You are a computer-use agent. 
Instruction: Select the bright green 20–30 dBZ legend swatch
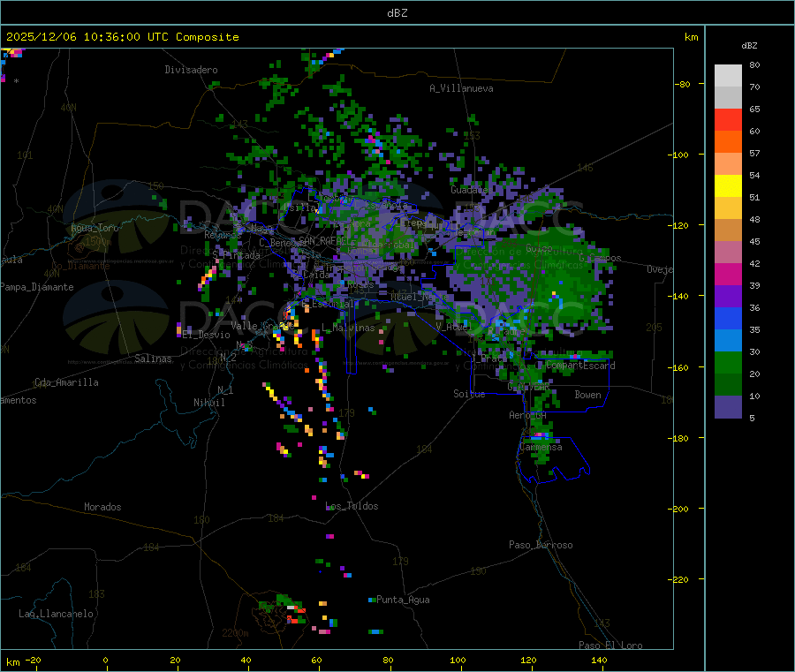point(728,362)
